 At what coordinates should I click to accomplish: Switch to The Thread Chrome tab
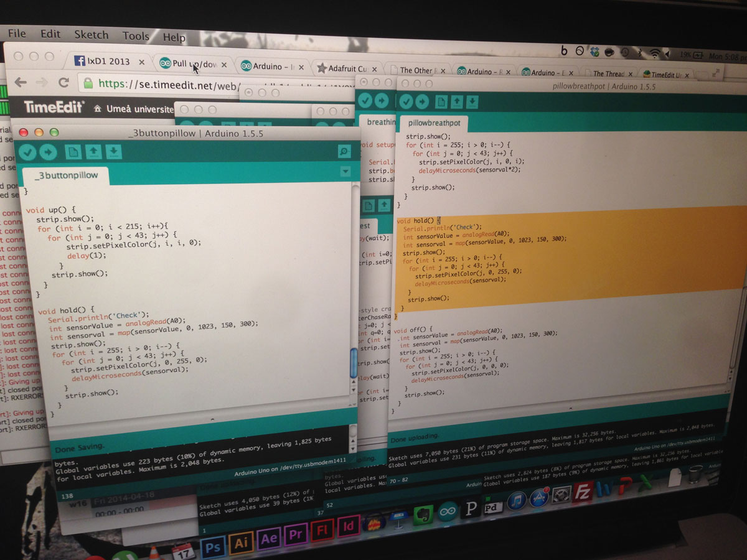point(608,73)
